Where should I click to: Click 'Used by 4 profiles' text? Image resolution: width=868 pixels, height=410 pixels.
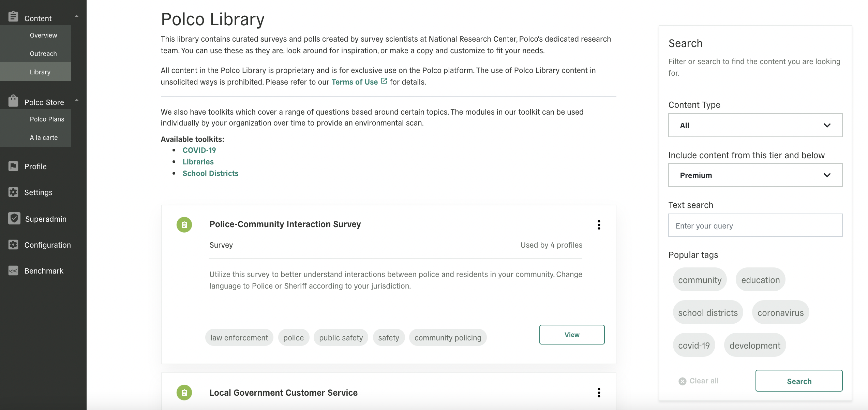click(551, 245)
